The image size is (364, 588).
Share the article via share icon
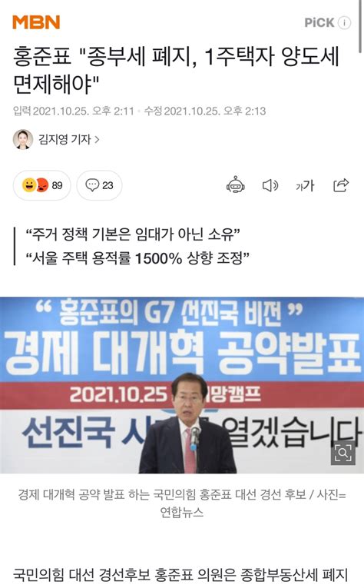click(341, 185)
